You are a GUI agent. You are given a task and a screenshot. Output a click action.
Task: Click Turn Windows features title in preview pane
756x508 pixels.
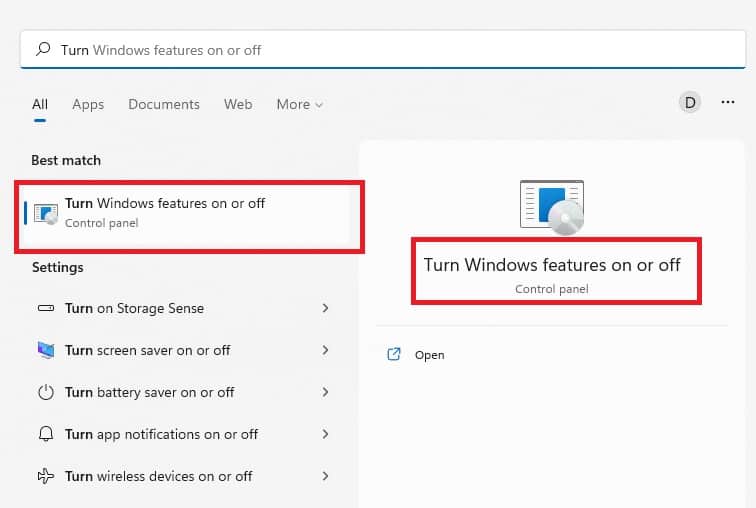pyautogui.click(x=552, y=265)
